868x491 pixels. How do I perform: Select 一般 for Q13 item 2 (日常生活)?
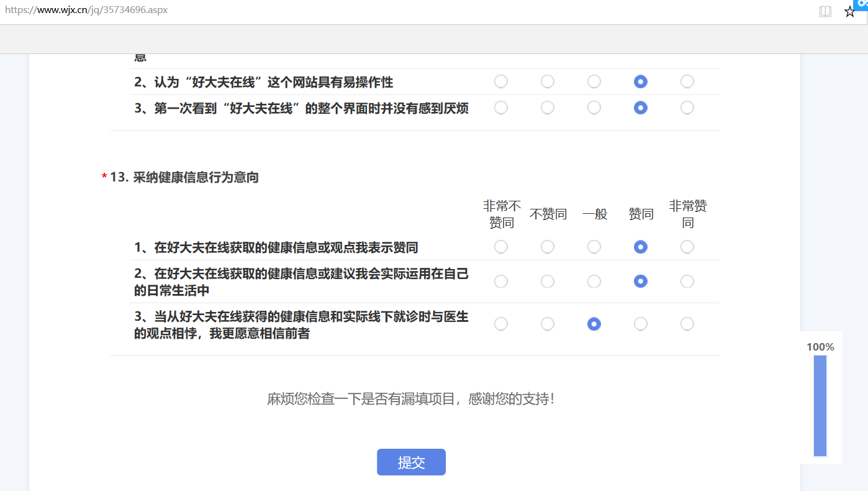pos(594,282)
